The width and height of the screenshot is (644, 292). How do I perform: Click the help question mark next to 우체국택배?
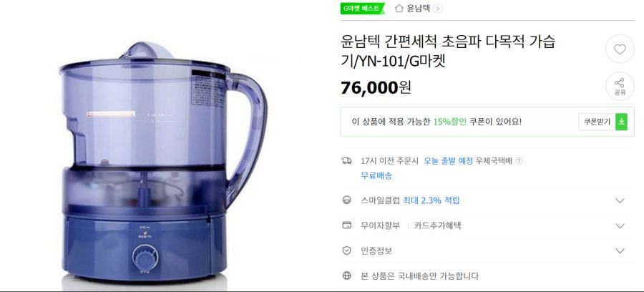point(519,161)
